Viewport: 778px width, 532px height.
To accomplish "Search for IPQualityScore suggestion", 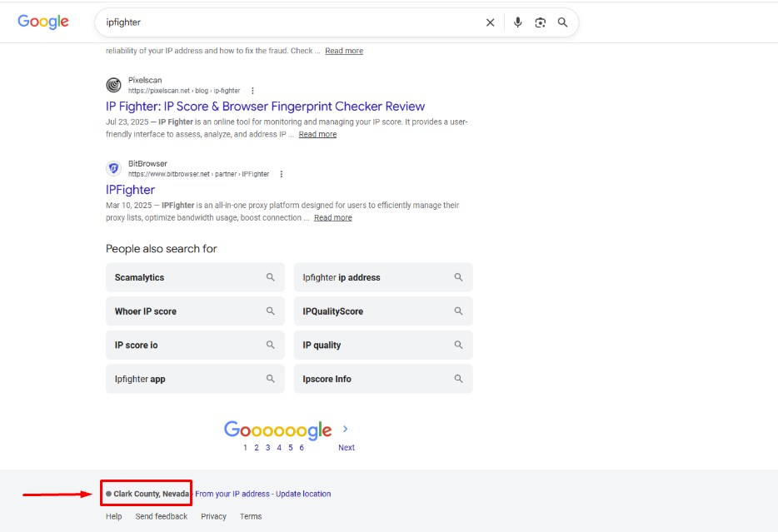I will point(383,311).
